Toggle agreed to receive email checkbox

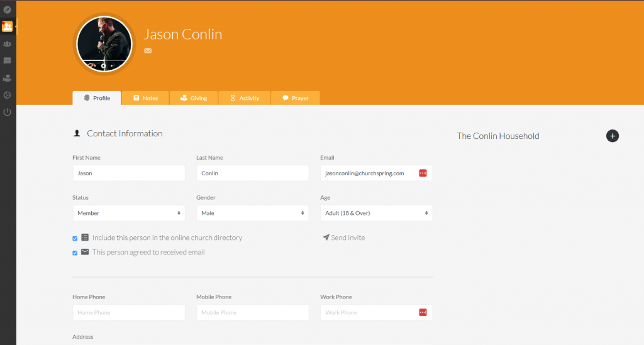tap(75, 253)
